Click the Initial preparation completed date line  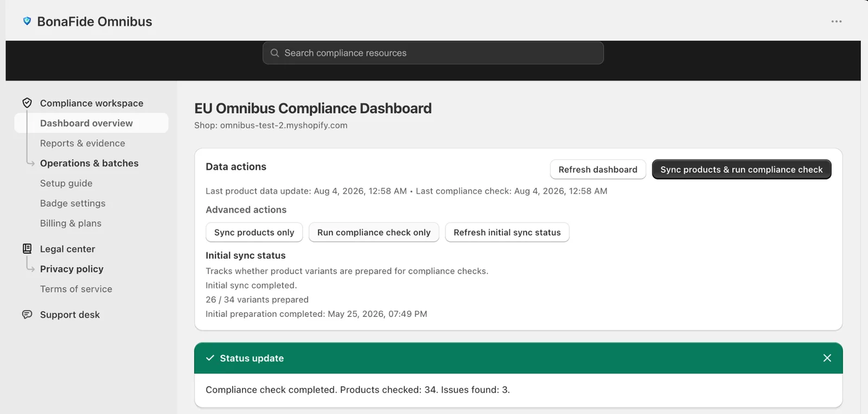316,314
